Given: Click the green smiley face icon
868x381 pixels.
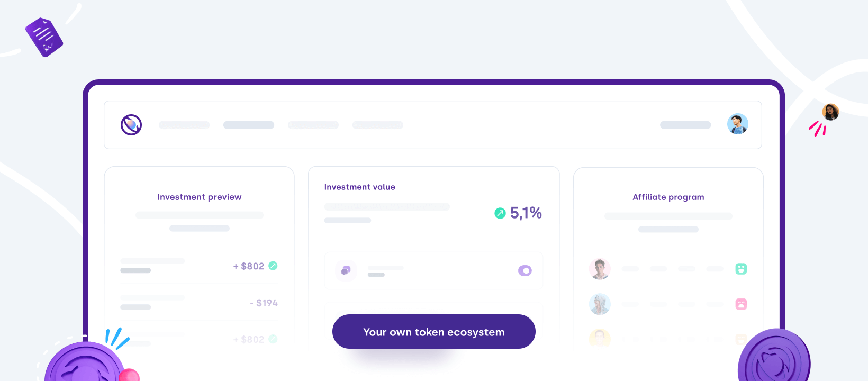Looking at the screenshot, I should click(x=741, y=269).
